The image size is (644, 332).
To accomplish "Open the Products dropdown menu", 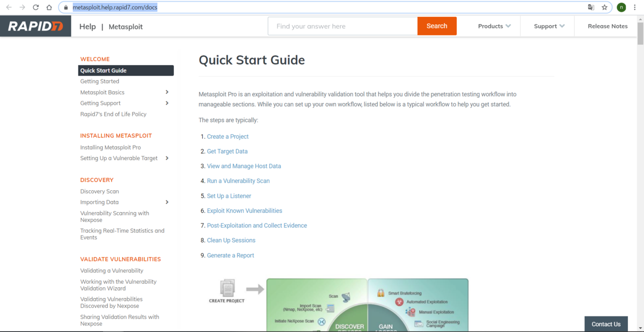I will [x=494, y=26].
